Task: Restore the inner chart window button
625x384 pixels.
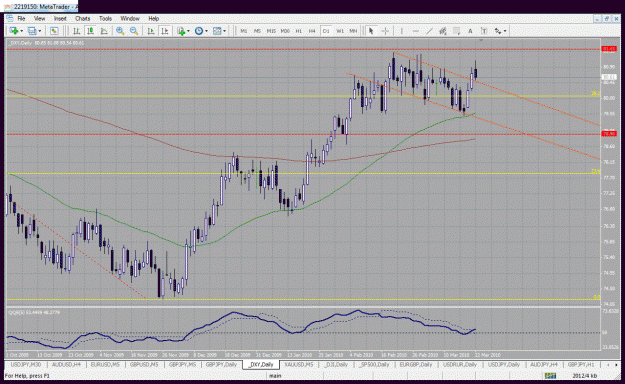Action: point(607,18)
